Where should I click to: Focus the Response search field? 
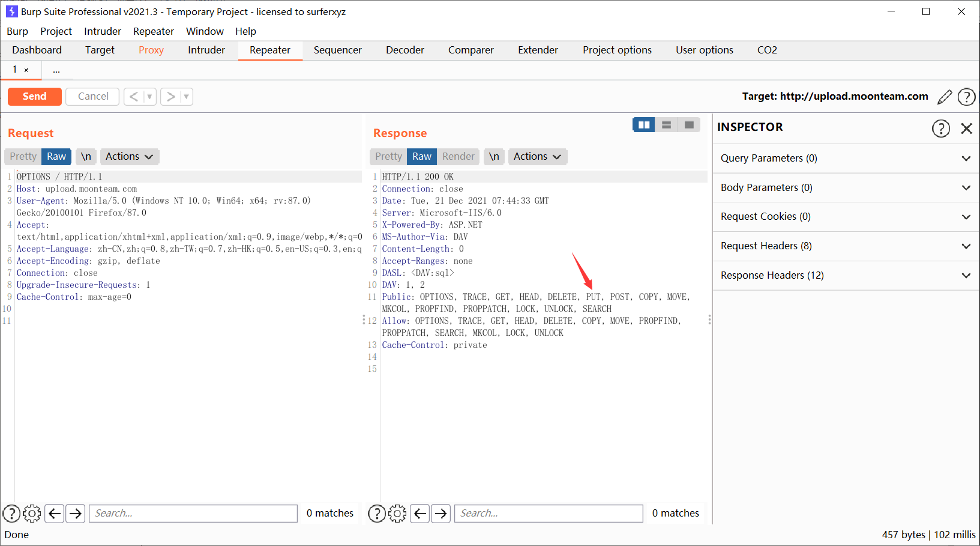coord(549,514)
